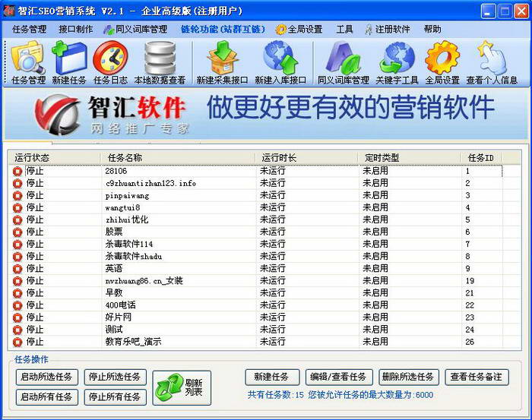Click status icon of 好片网 row
Image resolution: width=532 pixels, height=420 pixels.
pos(17,317)
